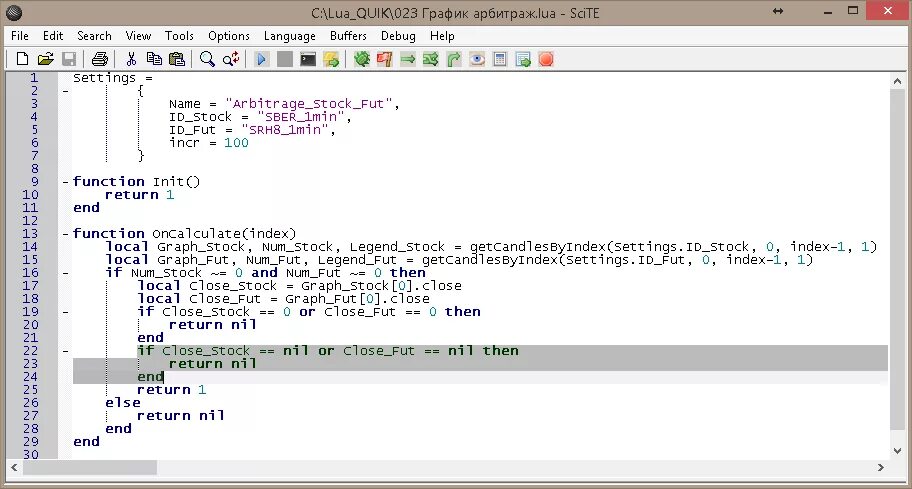This screenshot has width=912, height=489.
Task: Collapse the Close_Stock == nil fold at line 22
Action: (x=65, y=351)
